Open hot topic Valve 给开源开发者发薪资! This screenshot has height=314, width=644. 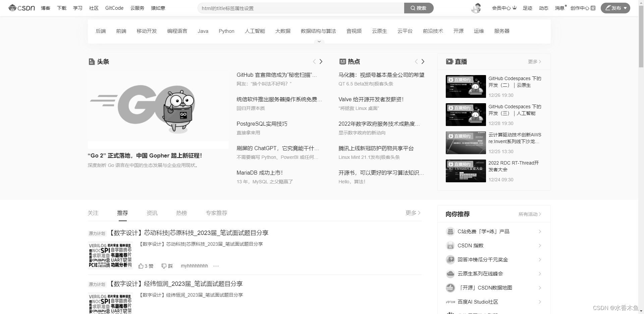(371, 100)
